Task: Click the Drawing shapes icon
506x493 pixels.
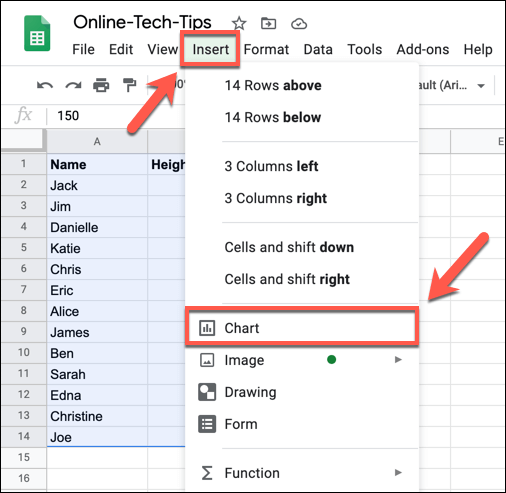Action: coord(207,392)
